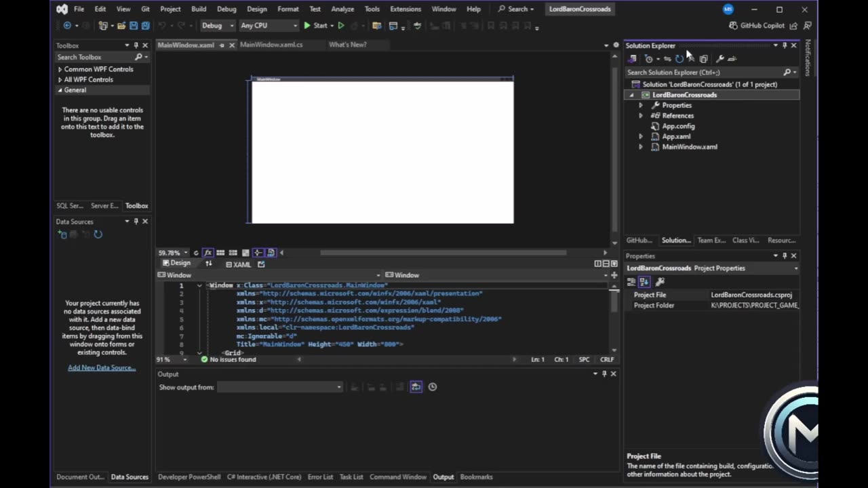Switch to Team Explorer tab
The height and width of the screenshot is (488, 868).
(x=711, y=241)
